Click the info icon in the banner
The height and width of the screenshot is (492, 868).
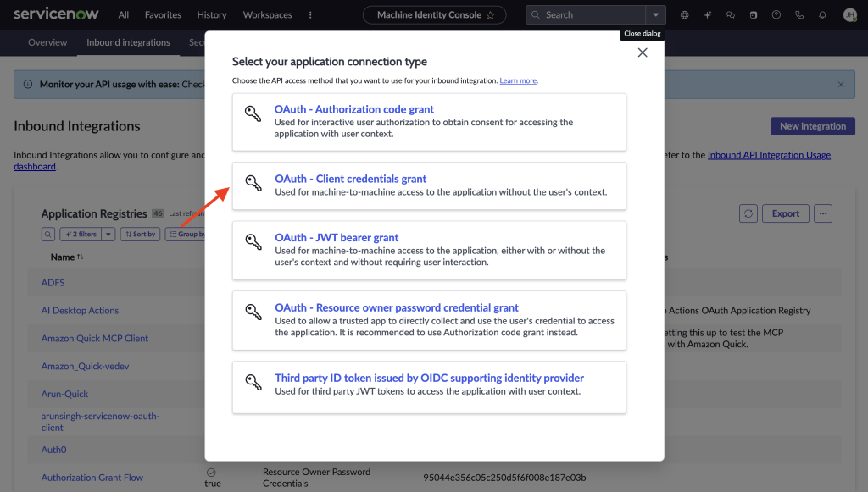(x=28, y=85)
